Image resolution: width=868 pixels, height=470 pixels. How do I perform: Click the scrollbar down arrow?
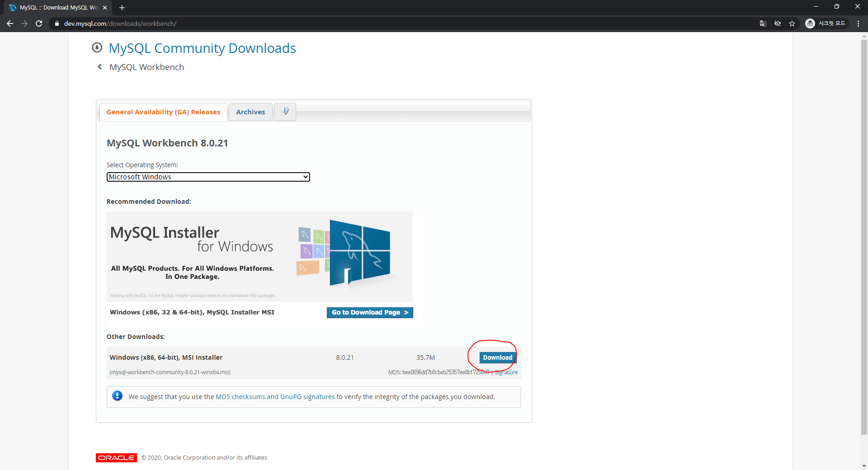coord(864,466)
